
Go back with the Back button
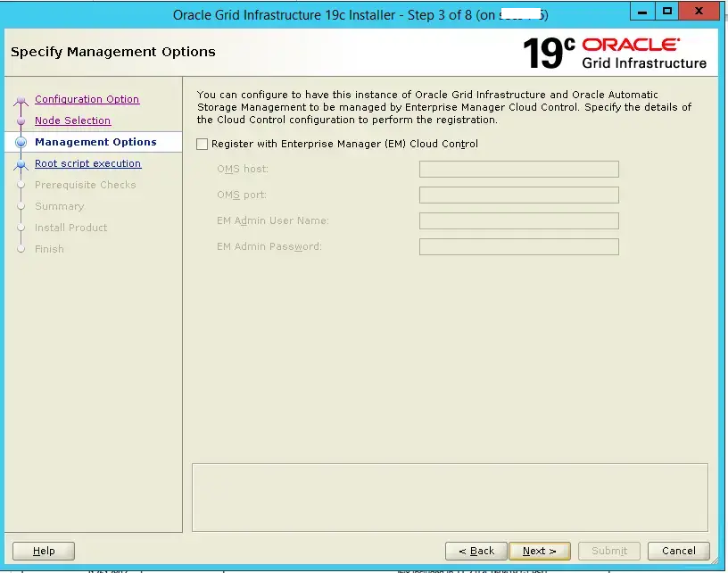[x=476, y=551]
